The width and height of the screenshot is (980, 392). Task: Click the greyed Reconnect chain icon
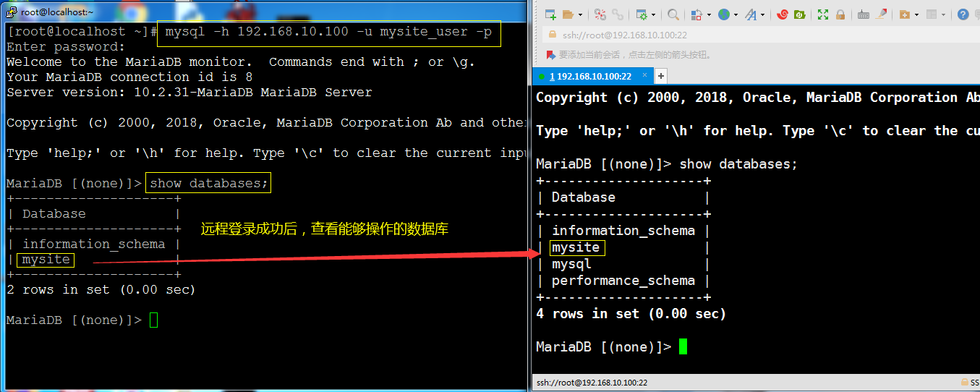point(618,14)
